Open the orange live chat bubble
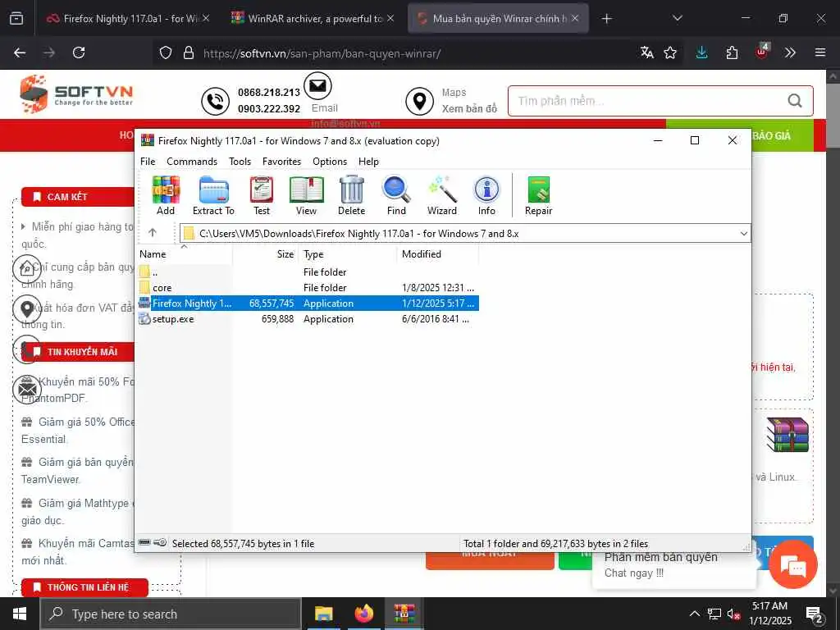840x630 pixels. click(793, 564)
